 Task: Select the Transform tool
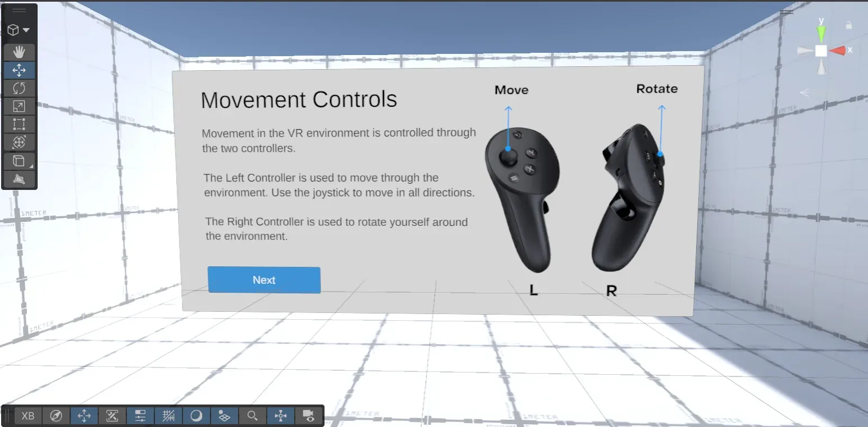(x=19, y=142)
